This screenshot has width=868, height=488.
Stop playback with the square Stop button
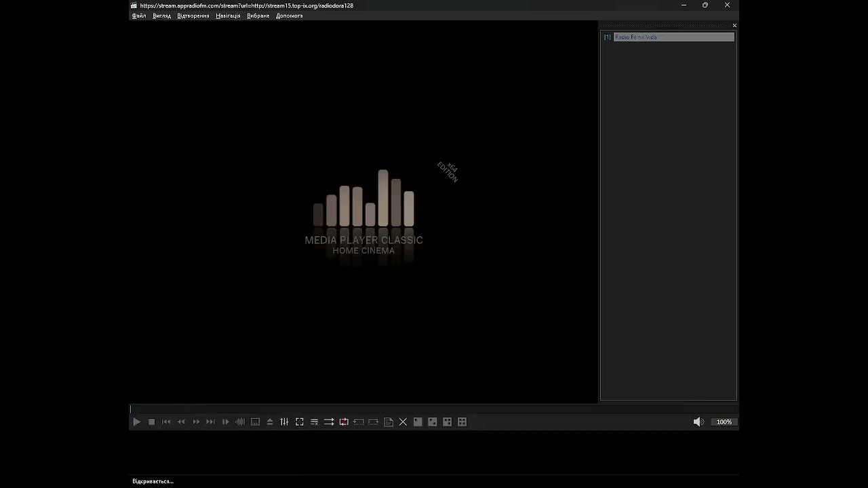[151, 422]
